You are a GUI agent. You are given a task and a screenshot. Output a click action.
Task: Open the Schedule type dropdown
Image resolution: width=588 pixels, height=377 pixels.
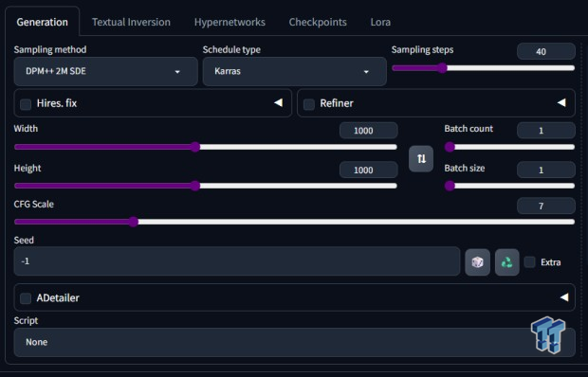[x=294, y=71]
